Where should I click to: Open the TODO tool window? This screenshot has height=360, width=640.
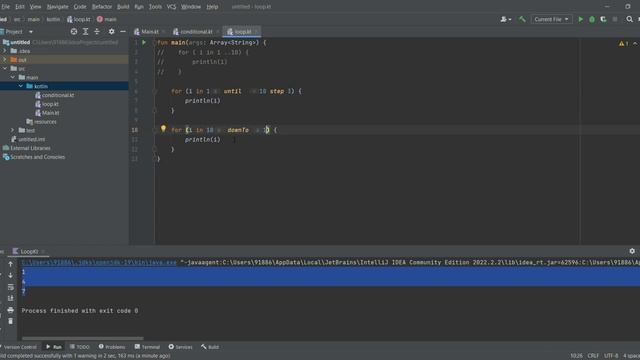[x=79, y=347]
